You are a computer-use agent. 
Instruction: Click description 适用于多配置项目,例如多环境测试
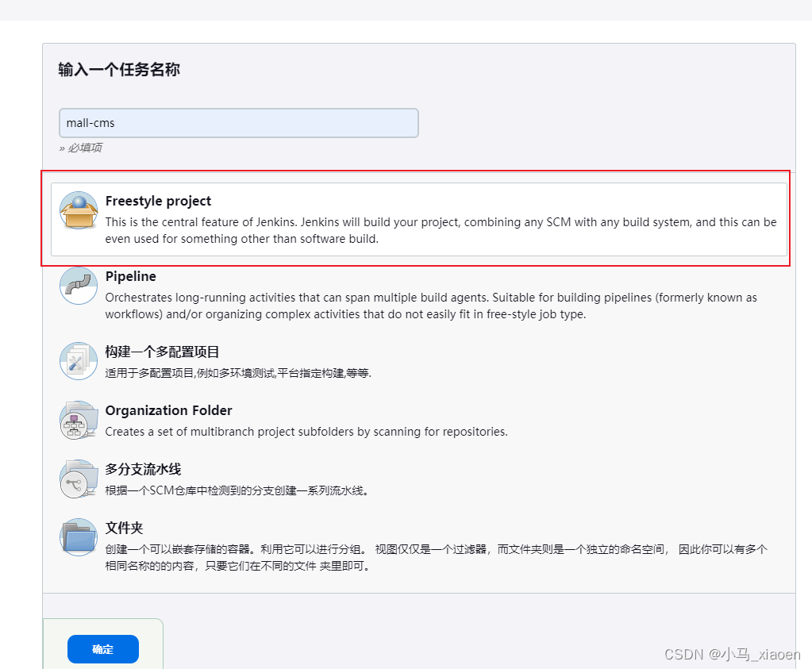238,373
